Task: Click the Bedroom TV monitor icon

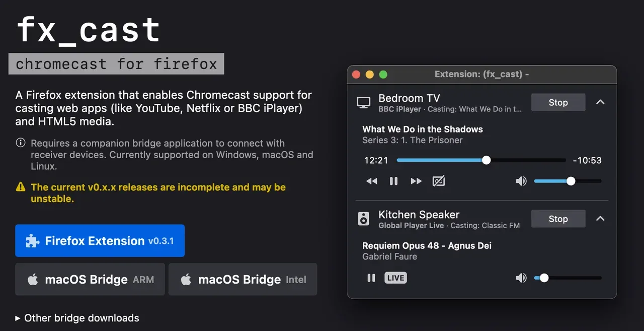Action: pos(363,102)
